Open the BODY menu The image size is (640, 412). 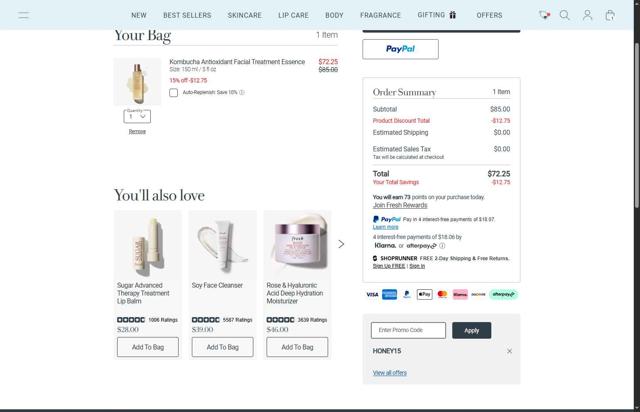click(x=334, y=15)
